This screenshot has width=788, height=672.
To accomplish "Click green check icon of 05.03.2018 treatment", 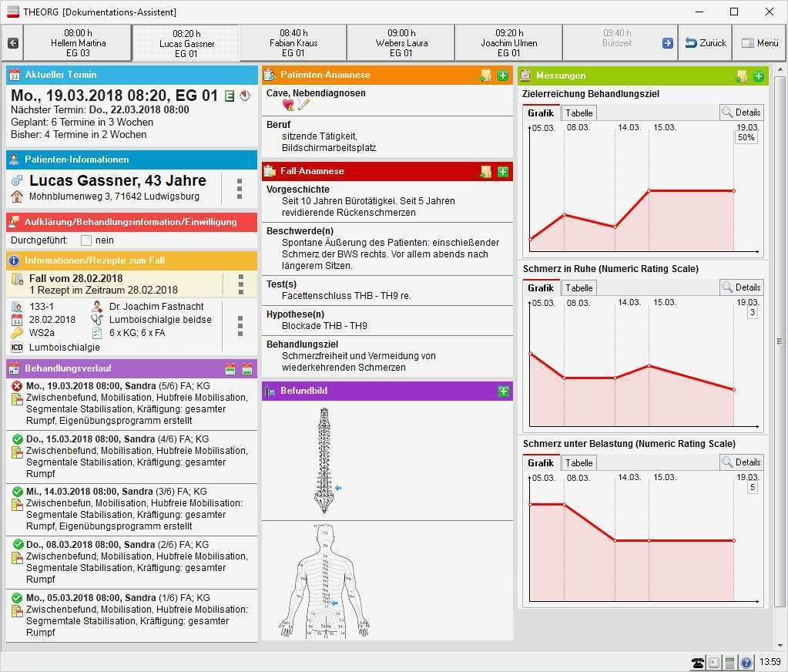I will pos(17,598).
